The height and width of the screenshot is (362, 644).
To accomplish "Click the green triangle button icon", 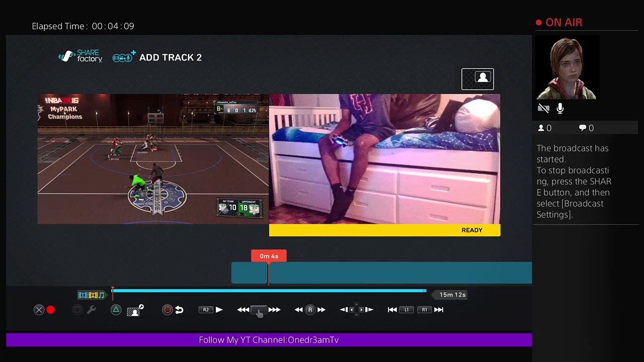I will click(116, 310).
